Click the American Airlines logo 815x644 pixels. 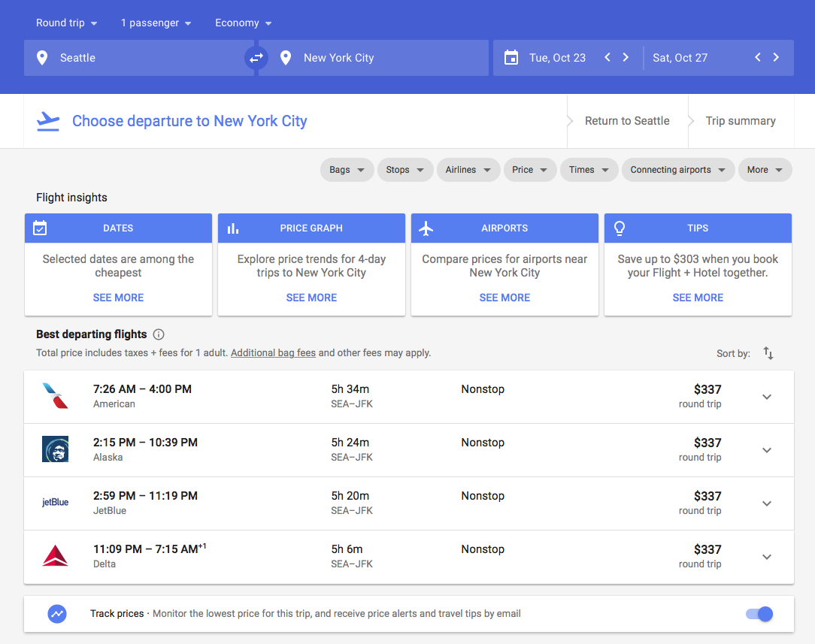tap(55, 396)
